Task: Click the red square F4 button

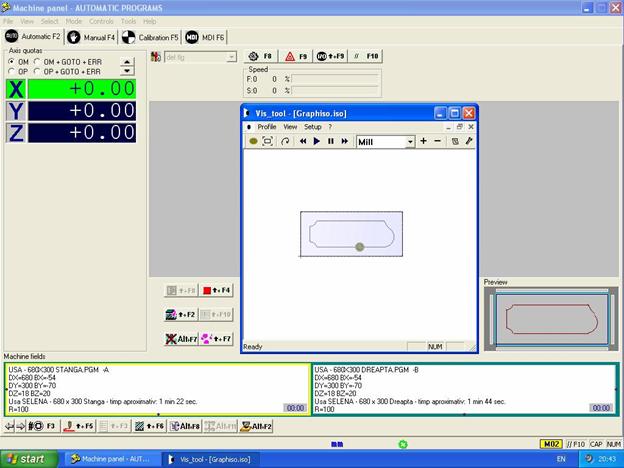Action: tap(217, 290)
